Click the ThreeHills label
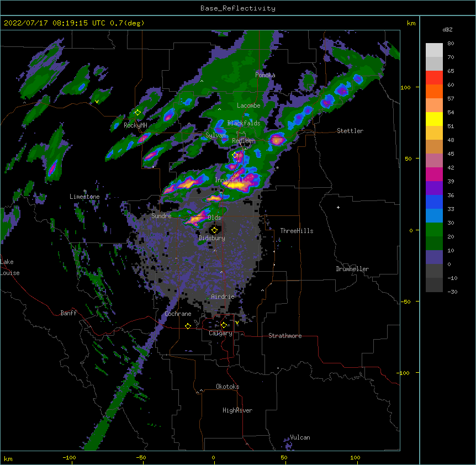 (x=297, y=231)
